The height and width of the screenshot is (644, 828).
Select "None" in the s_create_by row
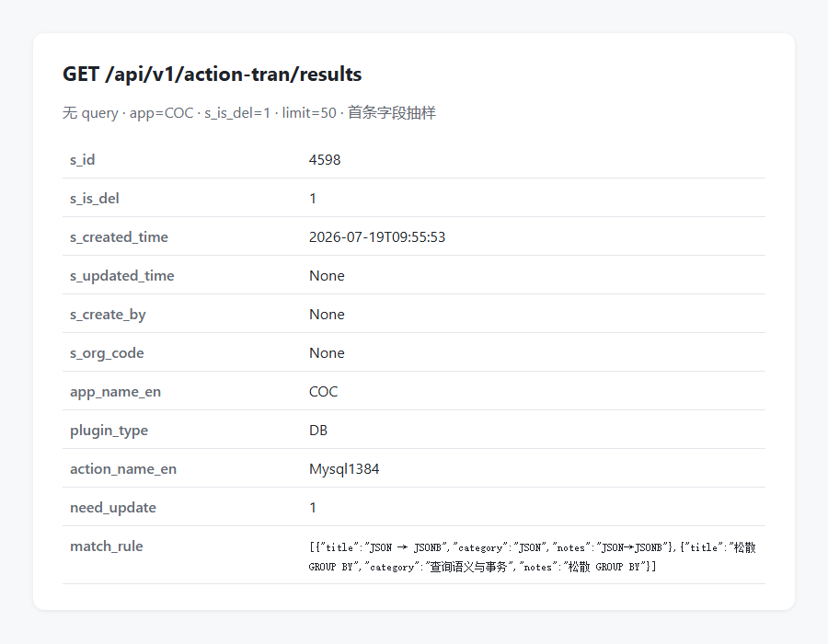(x=327, y=315)
